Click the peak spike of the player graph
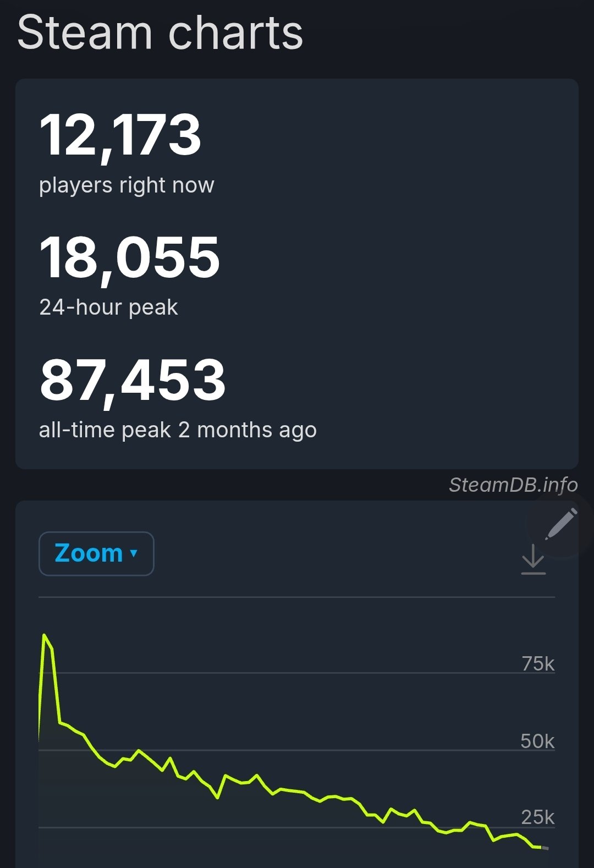594x868 pixels. click(44, 636)
